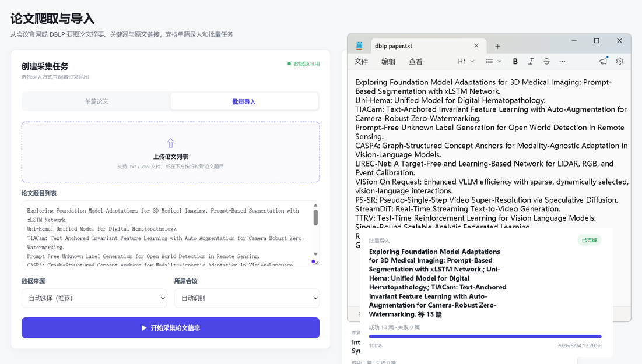This screenshot has width=642, height=364.
Task: Open the 文件 menu in Notepad
Action: pyautogui.click(x=361, y=61)
